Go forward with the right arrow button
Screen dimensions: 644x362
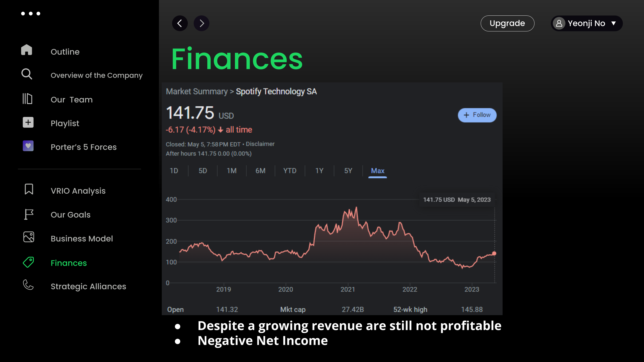(x=201, y=23)
